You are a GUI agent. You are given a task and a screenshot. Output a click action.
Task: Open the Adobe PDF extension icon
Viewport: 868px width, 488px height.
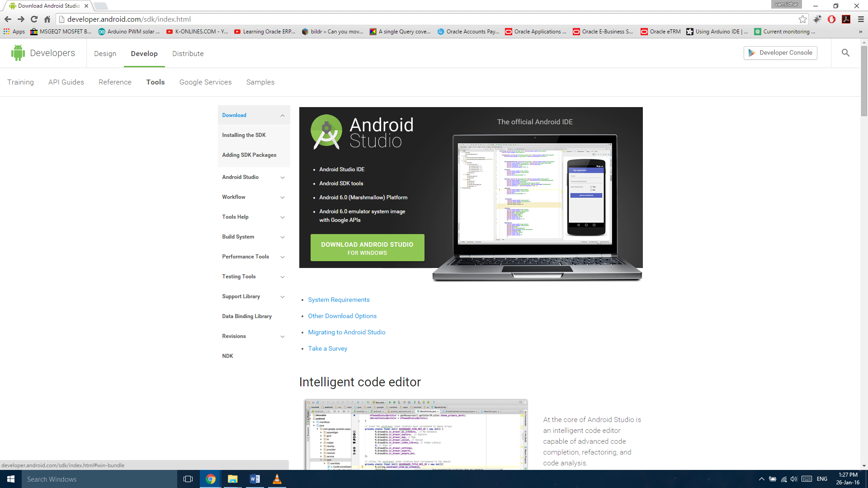tap(846, 19)
